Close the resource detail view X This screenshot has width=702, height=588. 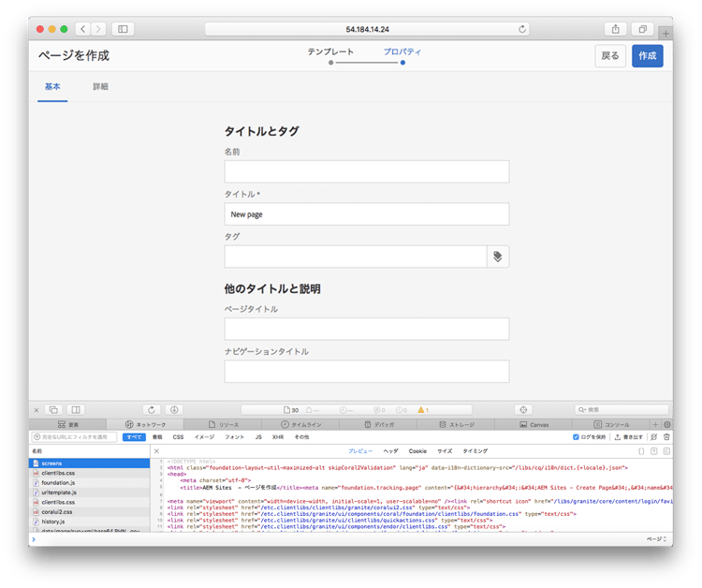[x=156, y=451]
